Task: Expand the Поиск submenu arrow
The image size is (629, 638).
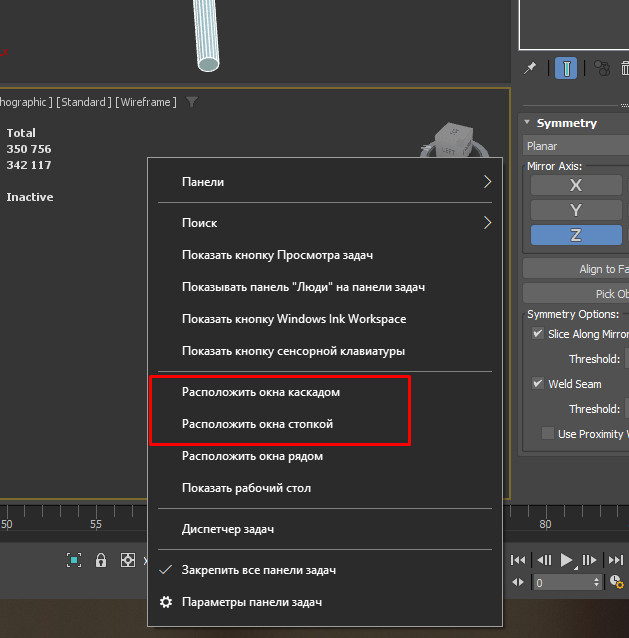Action: click(487, 223)
